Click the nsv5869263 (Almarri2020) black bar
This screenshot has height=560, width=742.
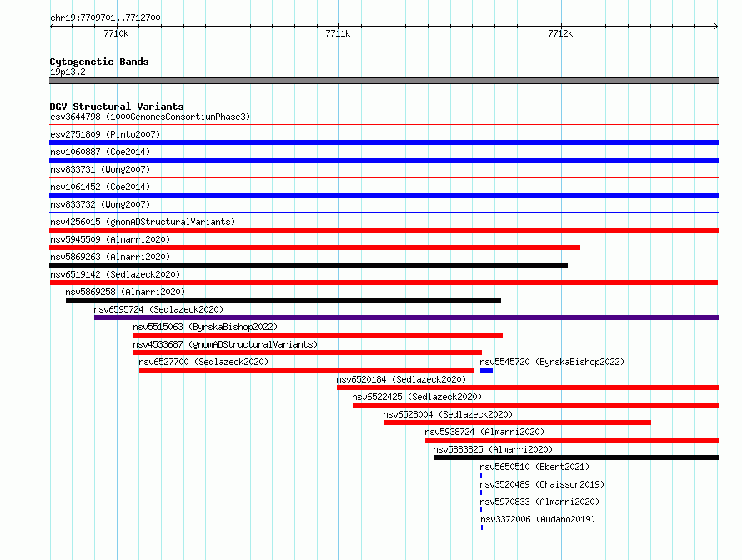coord(308,265)
